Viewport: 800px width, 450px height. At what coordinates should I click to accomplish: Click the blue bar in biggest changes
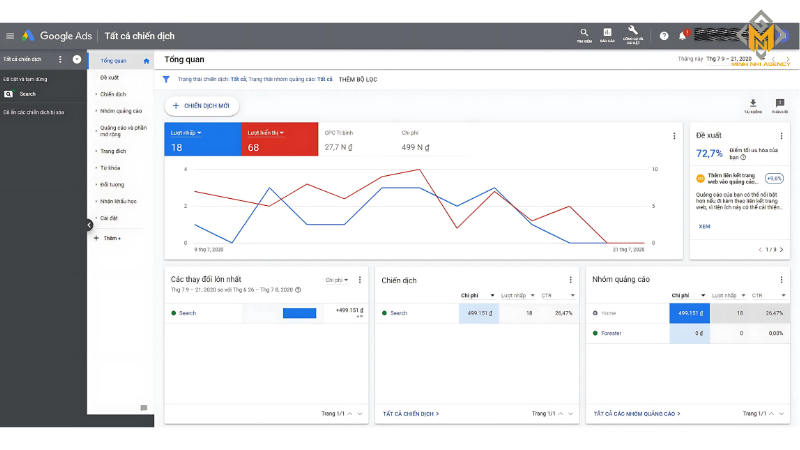click(299, 313)
